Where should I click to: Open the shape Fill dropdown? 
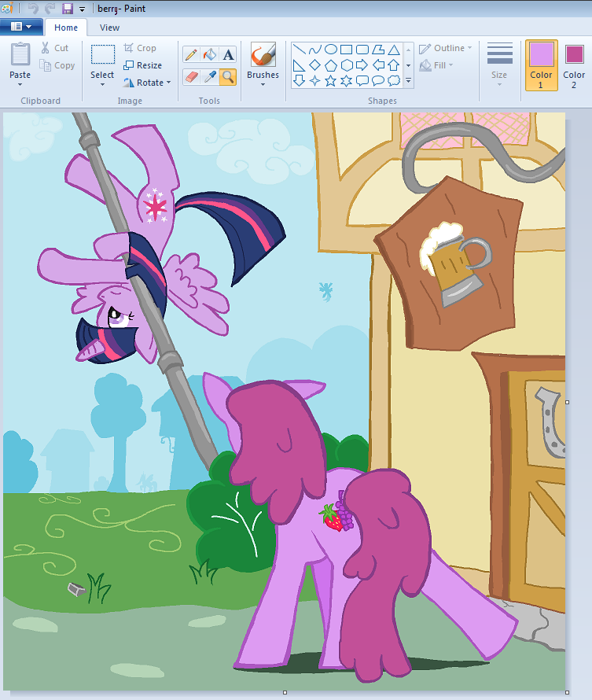(x=437, y=65)
